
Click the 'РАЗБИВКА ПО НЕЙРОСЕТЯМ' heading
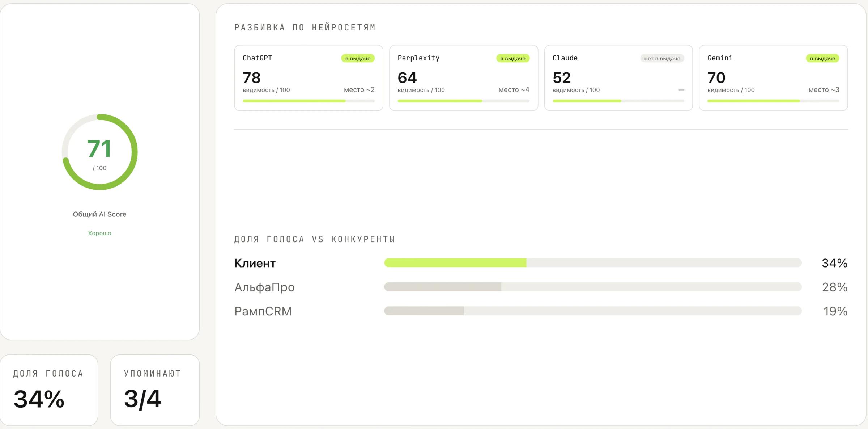point(305,28)
